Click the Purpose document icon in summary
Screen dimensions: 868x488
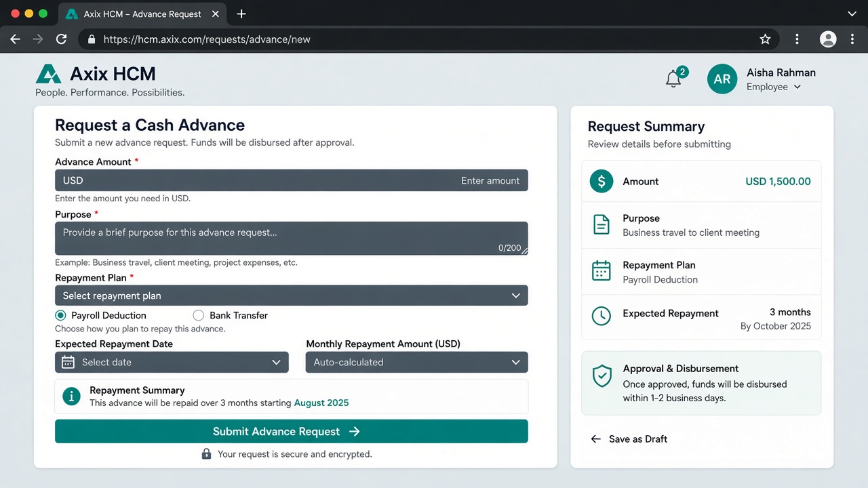601,225
